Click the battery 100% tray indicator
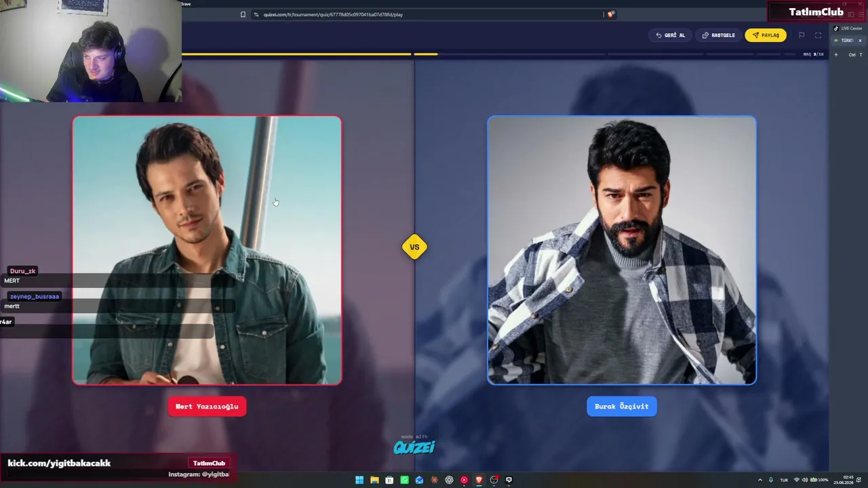This screenshot has height=488, width=868. [x=820, y=480]
